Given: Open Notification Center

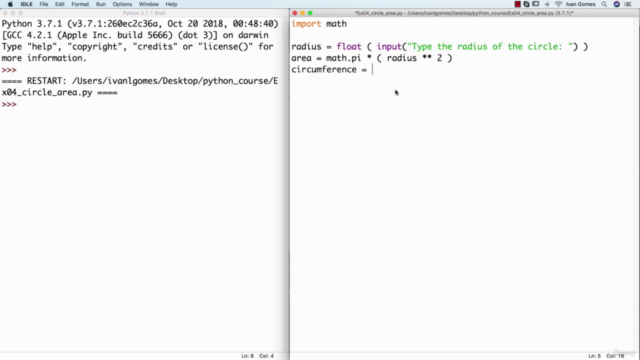Looking at the screenshot, I should coord(628,4).
